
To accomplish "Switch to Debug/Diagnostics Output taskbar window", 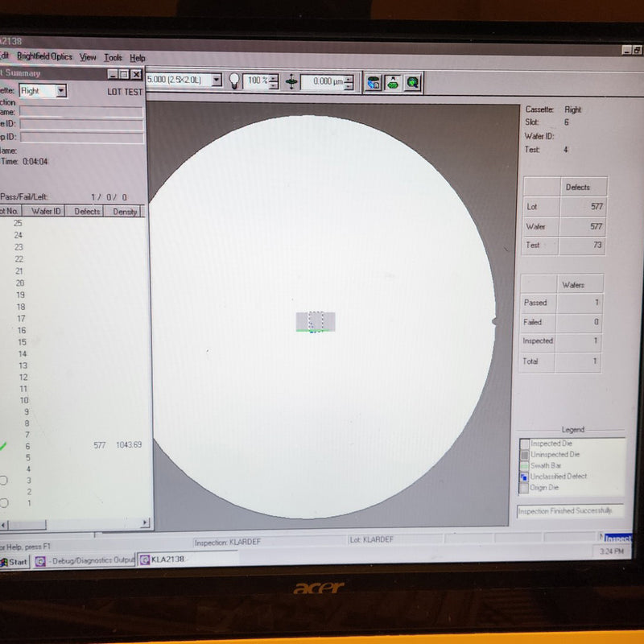I will [x=85, y=560].
